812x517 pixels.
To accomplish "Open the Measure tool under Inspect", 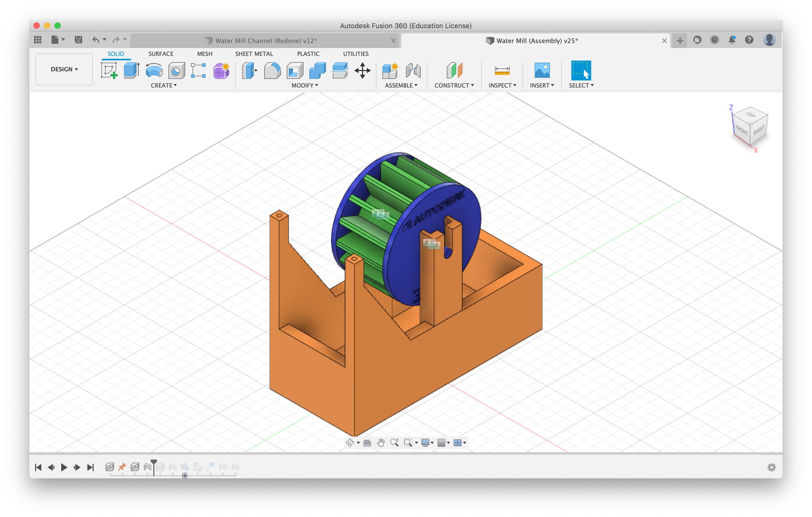I will tap(502, 71).
